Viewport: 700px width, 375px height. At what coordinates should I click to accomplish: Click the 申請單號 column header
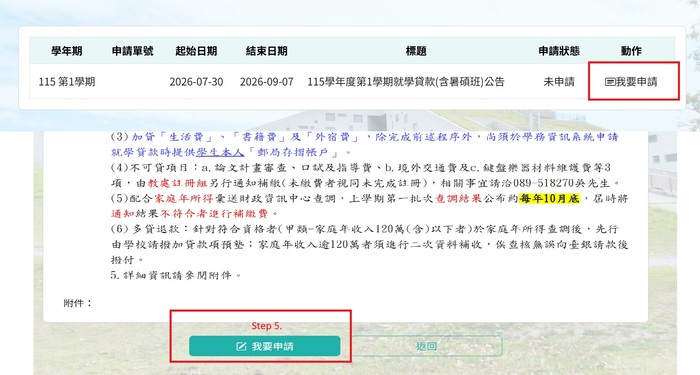tap(133, 51)
